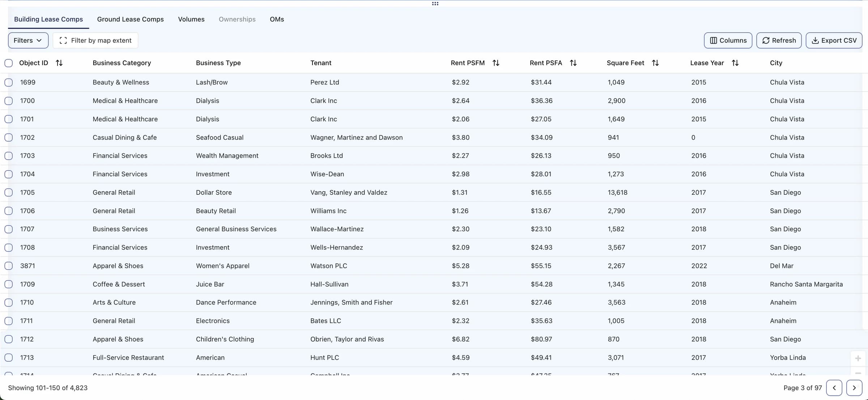Click the Business Type column header
Screen dimensions: 868x400
click(x=218, y=63)
